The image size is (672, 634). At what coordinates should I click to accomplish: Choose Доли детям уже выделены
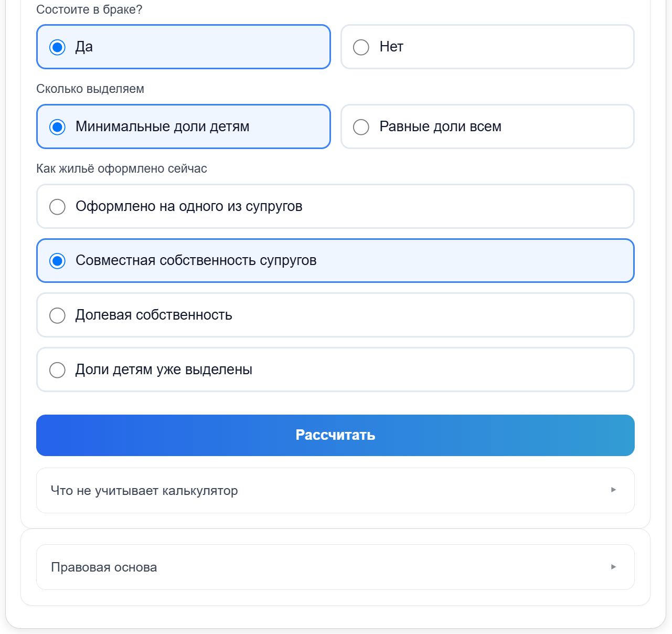(335, 369)
